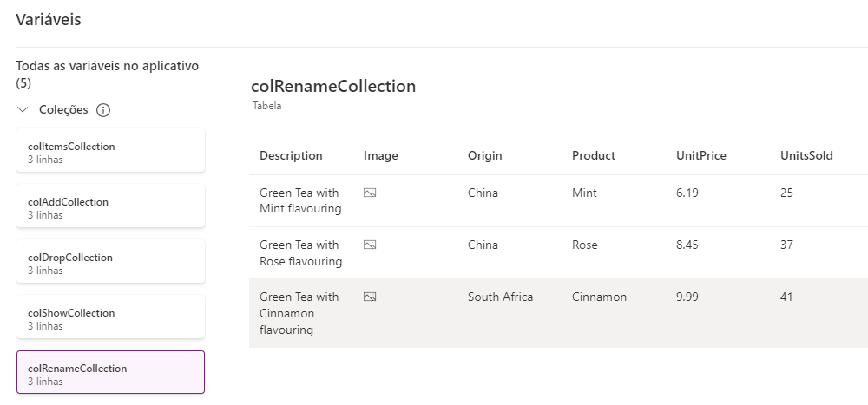Click the South Africa origin cell

(500, 297)
